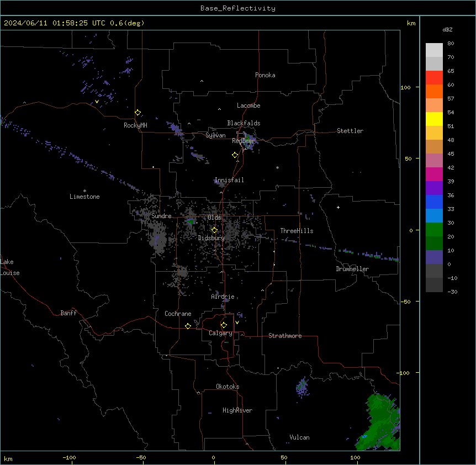This screenshot has width=476, height=465.
Task: Select the red 65 dBZ swatch
Action: (x=434, y=77)
